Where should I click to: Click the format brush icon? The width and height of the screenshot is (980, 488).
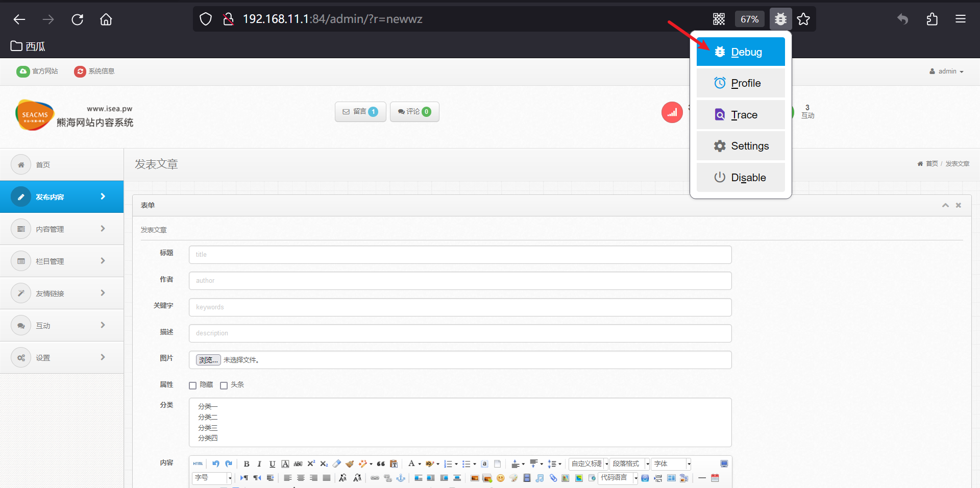[350, 463]
